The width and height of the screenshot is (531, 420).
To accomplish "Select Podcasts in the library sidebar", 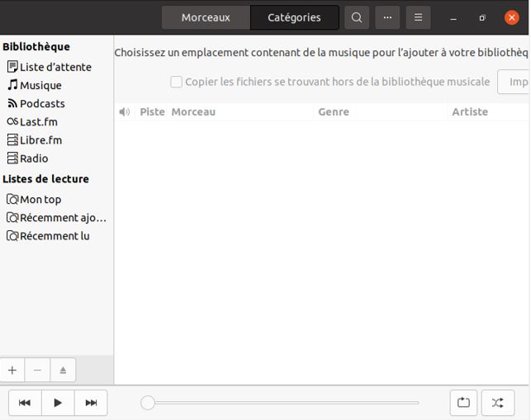I will coord(42,103).
